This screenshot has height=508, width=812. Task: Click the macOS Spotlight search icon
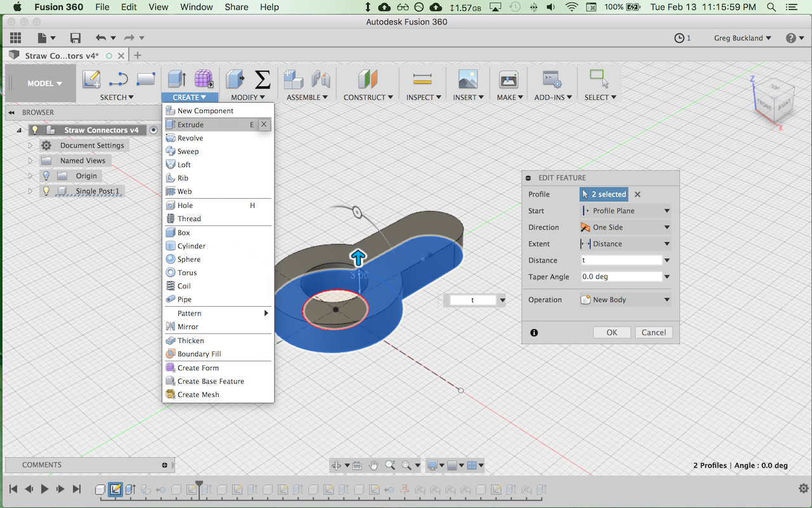tap(771, 7)
